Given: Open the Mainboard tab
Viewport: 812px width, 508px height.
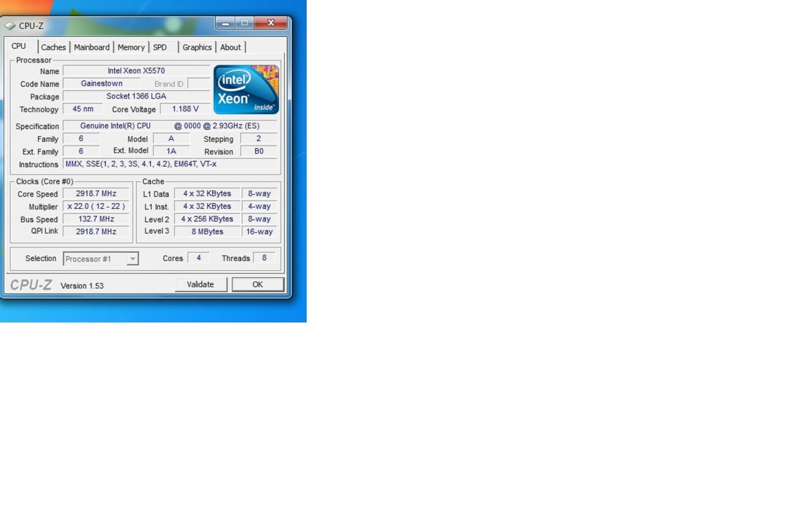Looking at the screenshot, I should point(91,47).
